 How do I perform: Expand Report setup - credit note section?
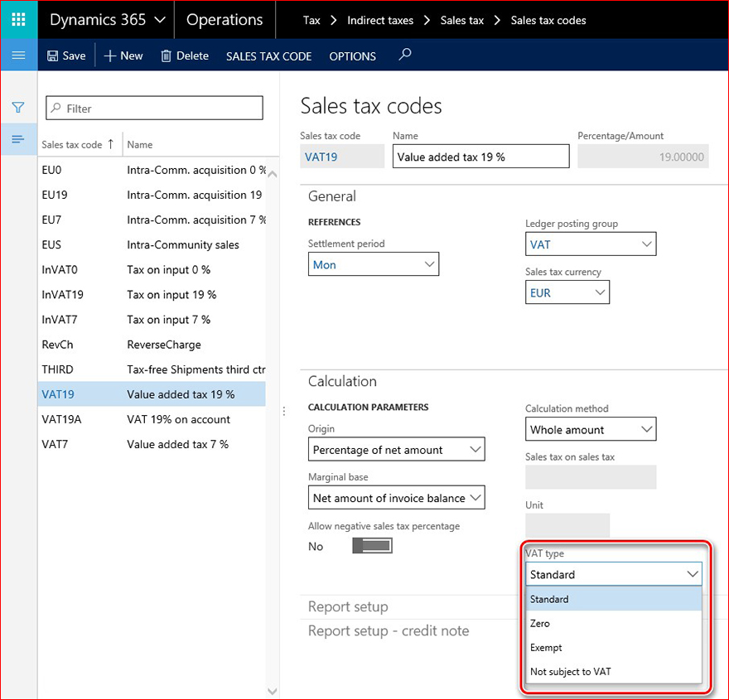389,630
